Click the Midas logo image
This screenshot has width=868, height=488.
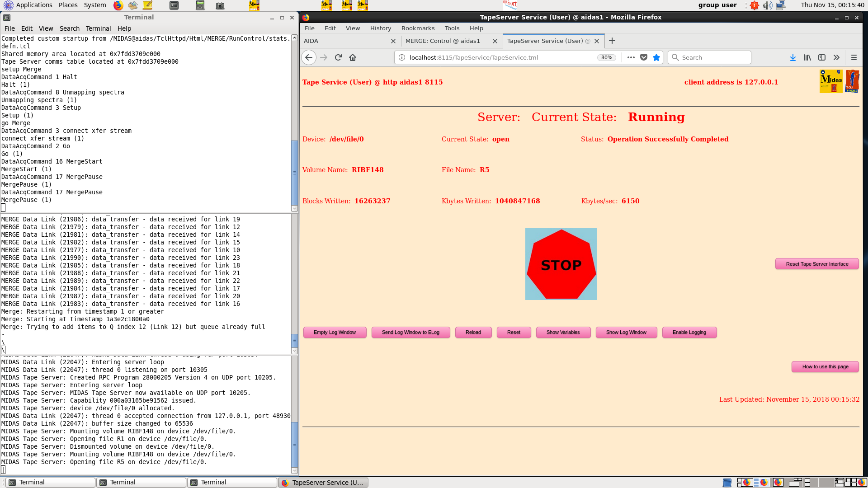coord(831,81)
